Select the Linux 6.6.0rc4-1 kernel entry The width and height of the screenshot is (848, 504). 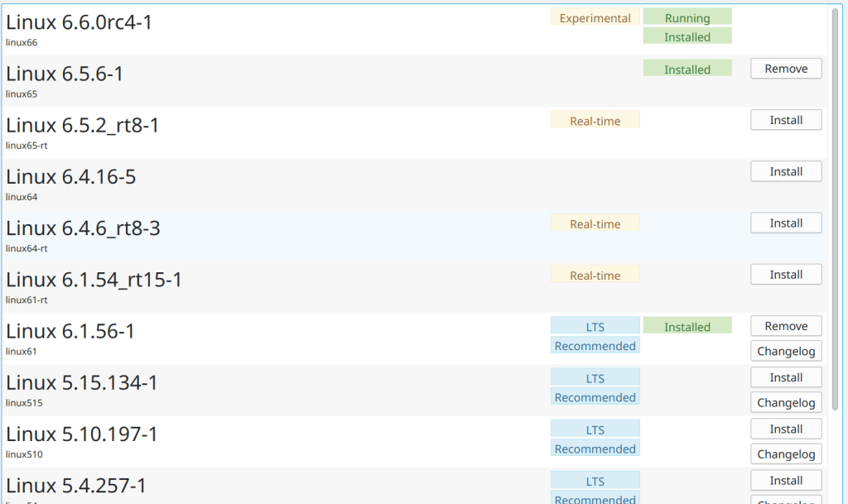click(79, 23)
